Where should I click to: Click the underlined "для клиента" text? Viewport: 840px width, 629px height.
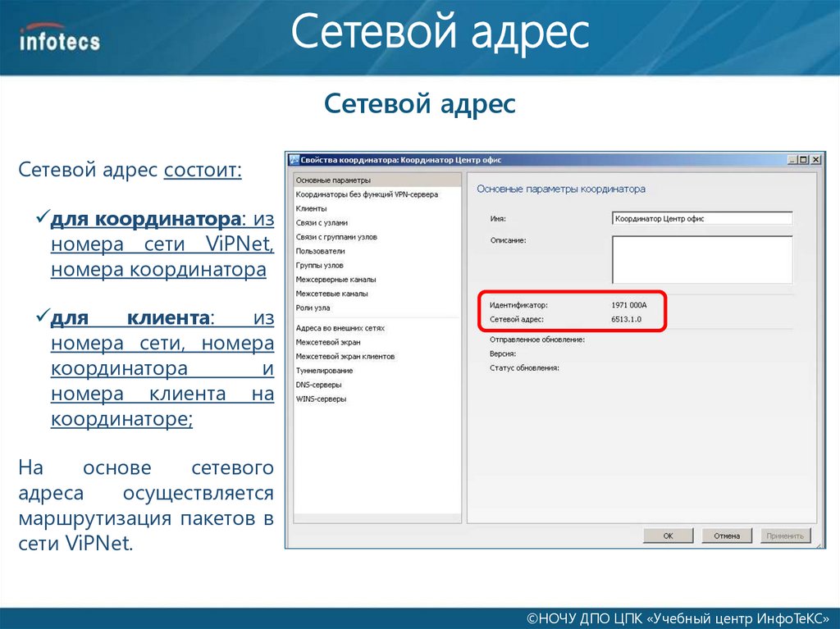click(x=130, y=318)
